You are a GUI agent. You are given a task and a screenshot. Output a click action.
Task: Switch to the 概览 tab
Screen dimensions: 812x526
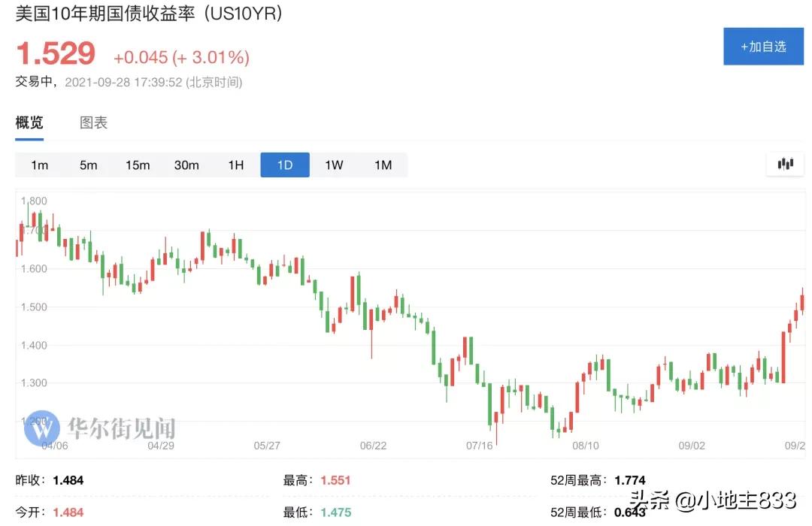coord(29,123)
